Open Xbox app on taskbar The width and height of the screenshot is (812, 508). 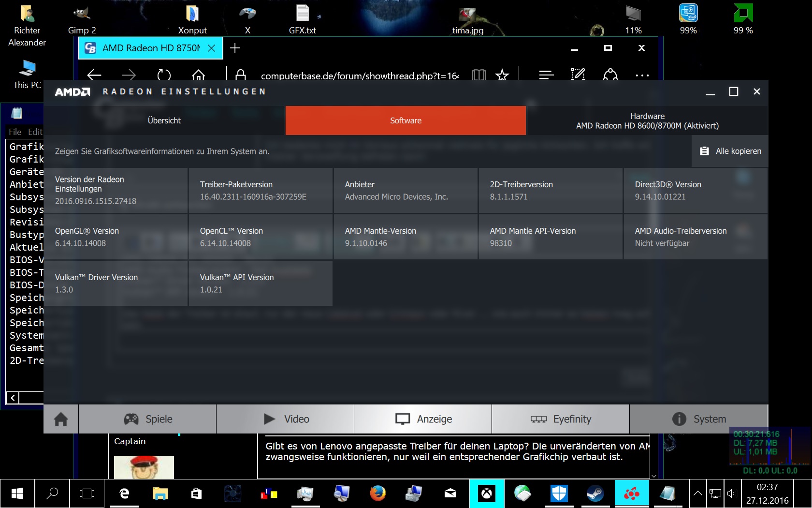pyautogui.click(x=487, y=493)
